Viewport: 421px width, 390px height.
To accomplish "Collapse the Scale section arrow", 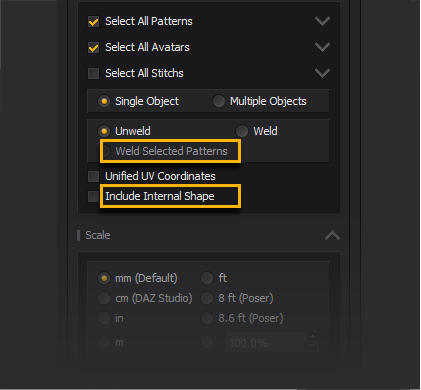I will point(332,236).
